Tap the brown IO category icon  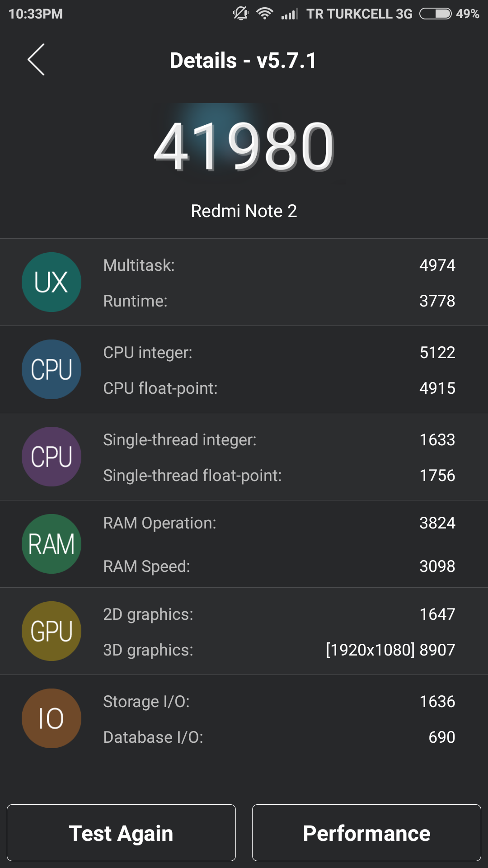[52, 718]
